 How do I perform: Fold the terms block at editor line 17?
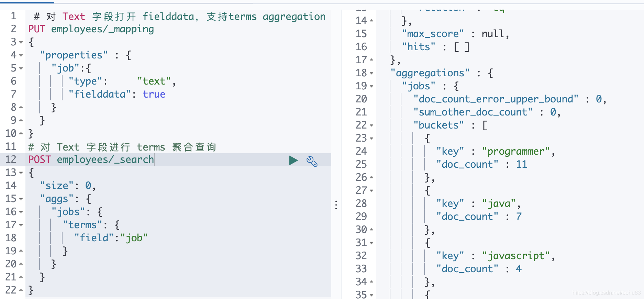21,225
